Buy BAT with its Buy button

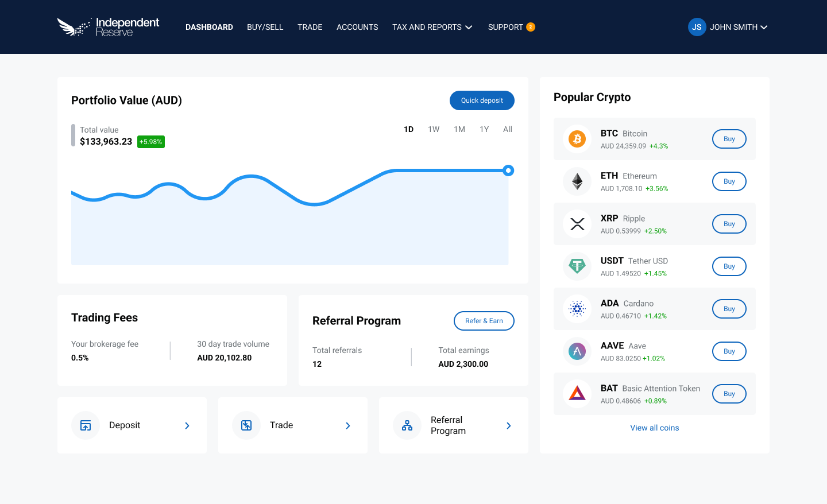pyautogui.click(x=729, y=394)
